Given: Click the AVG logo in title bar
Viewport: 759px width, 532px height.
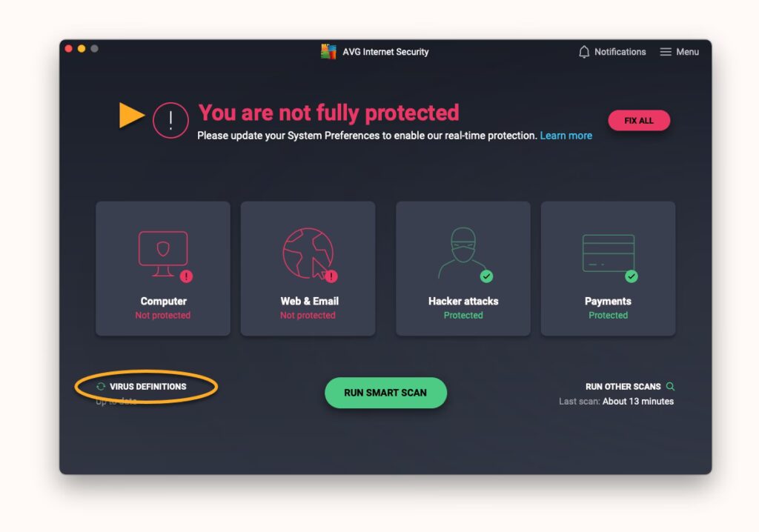Looking at the screenshot, I should click(328, 51).
